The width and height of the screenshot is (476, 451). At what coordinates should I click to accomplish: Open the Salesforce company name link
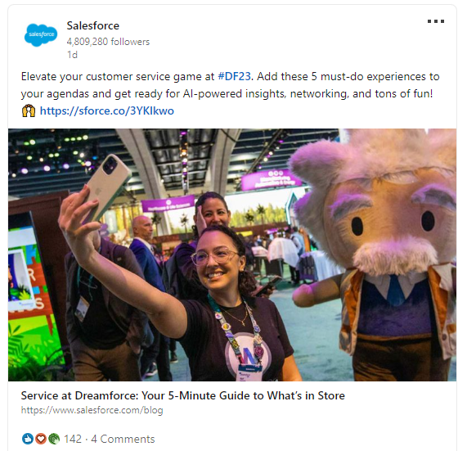[x=93, y=25]
